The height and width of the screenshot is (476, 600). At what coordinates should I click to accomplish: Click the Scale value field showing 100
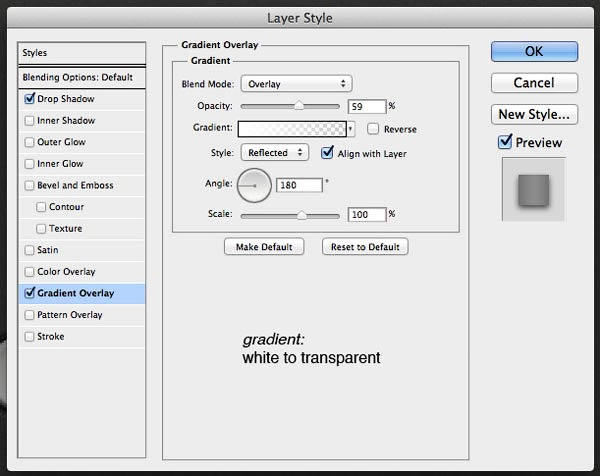click(367, 214)
